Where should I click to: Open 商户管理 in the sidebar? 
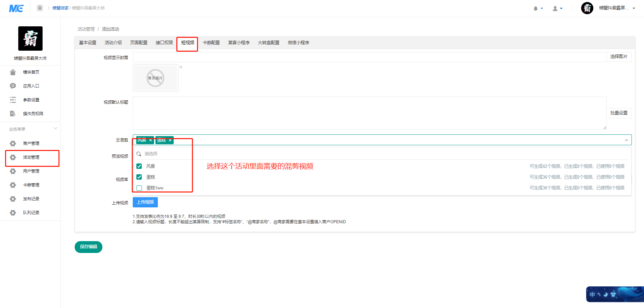click(31, 143)
